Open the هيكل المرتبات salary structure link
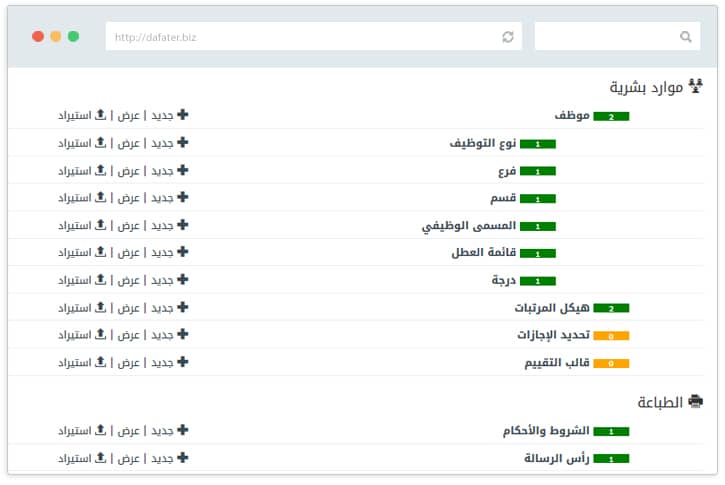 click(552, 308)
